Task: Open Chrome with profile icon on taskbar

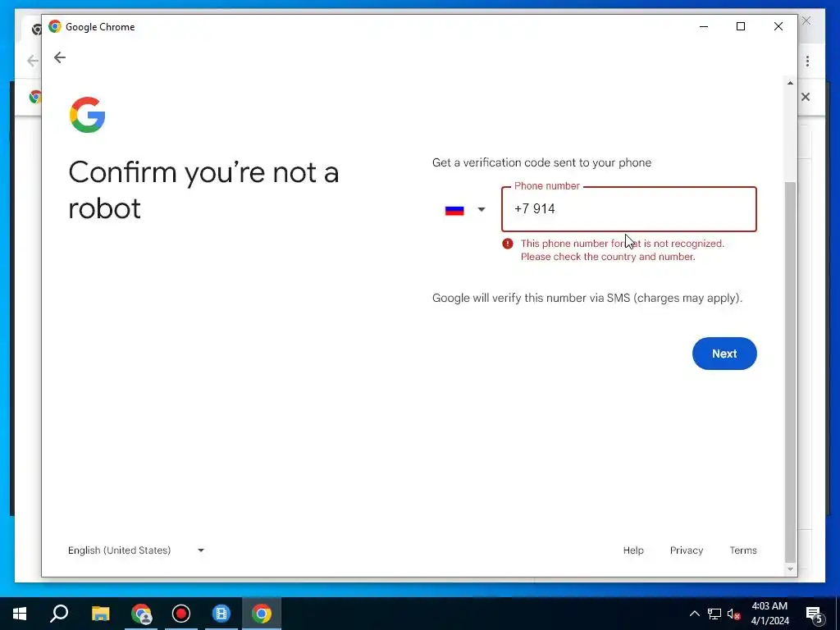Action: (141, 614)
